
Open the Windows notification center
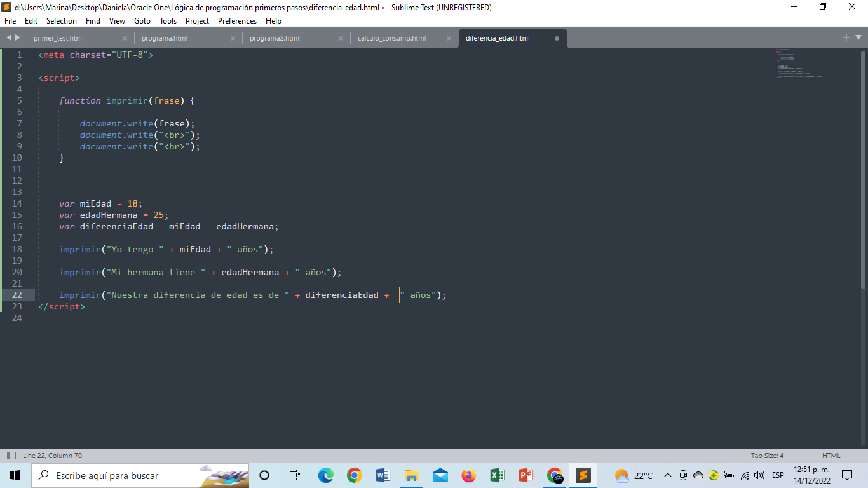tap(847, 475)
